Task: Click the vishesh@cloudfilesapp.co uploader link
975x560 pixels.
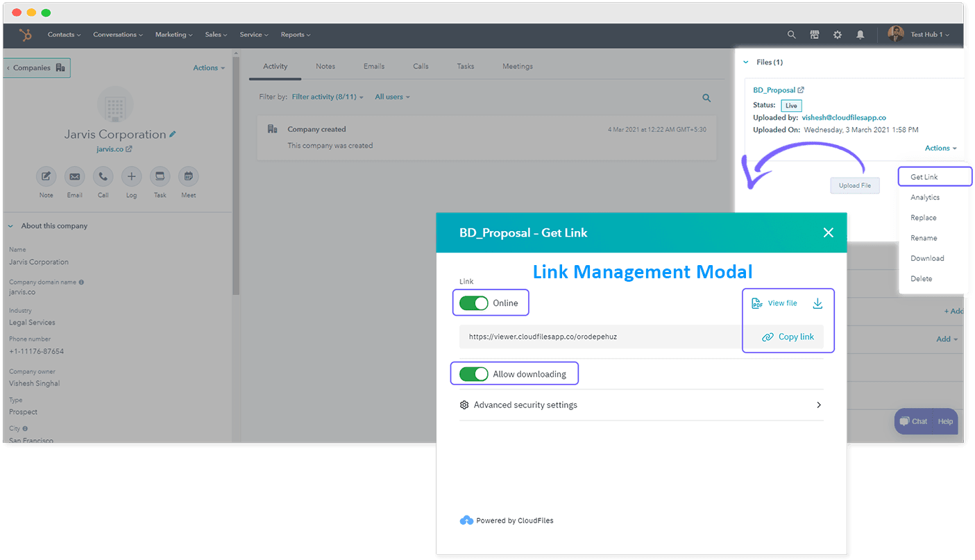Action: [x=844, y=117]
